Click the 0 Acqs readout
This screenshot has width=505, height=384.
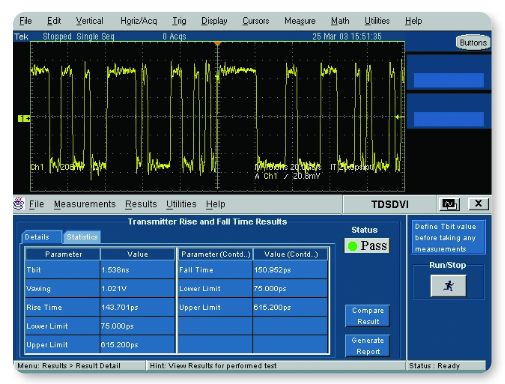point(174,36)
